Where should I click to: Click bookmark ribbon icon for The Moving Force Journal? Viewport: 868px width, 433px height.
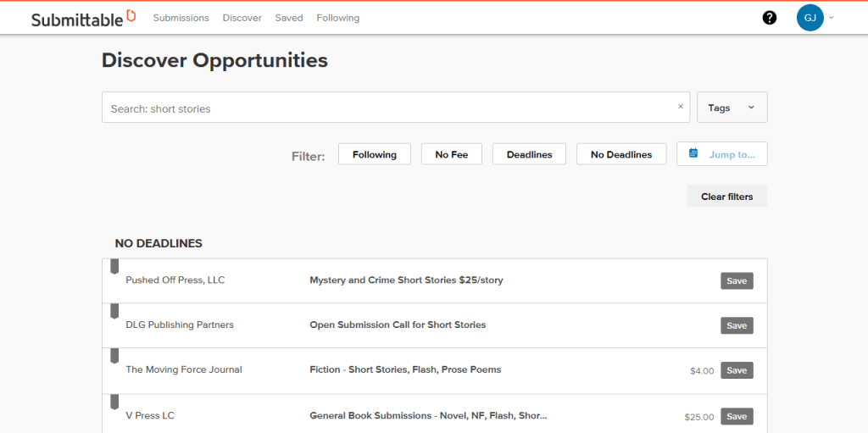pyautogui.click(x=114, y=356)
